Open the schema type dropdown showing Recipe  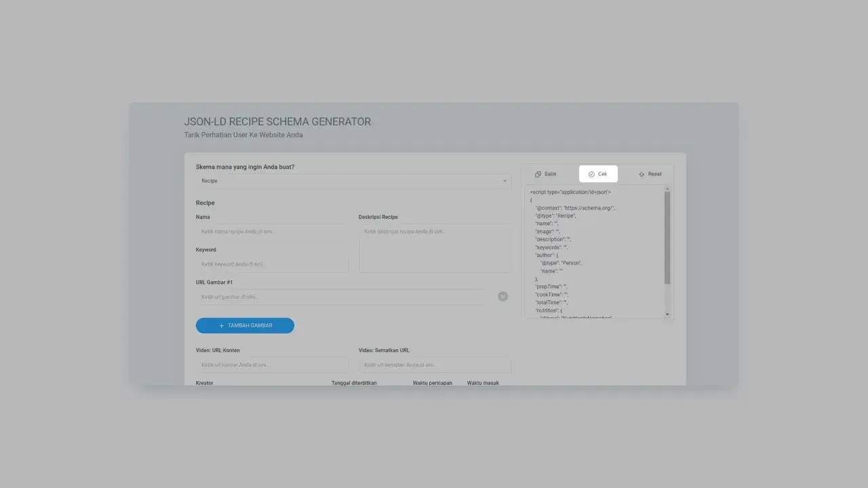pyautogui.click(x=353, y=181)
